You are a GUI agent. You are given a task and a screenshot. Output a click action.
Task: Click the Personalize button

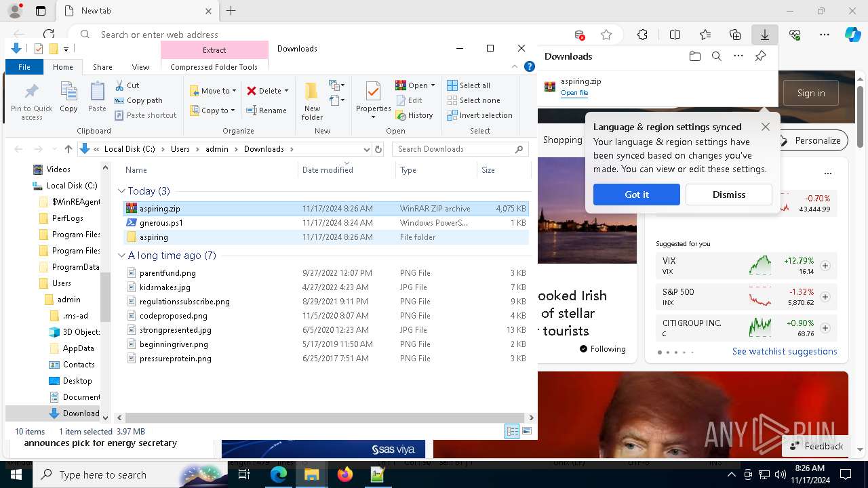[811, 140]
